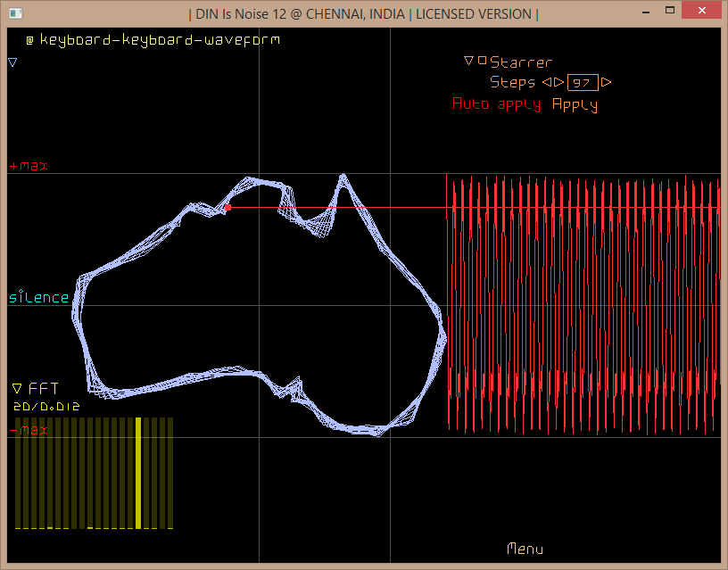
Task: Click the leftmost Steps decrement arrow
Action: [x=546, y=82]
